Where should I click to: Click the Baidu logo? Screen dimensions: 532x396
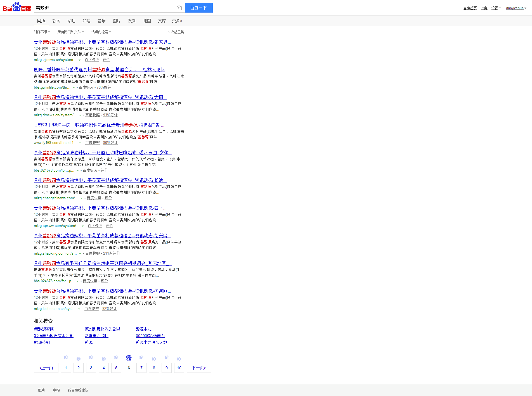pos(17,7)
